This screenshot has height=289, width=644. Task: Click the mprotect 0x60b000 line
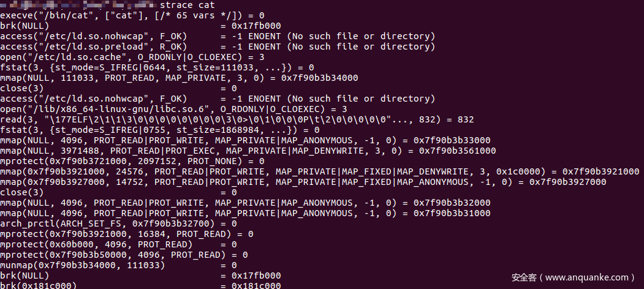[x=118, y=244]
